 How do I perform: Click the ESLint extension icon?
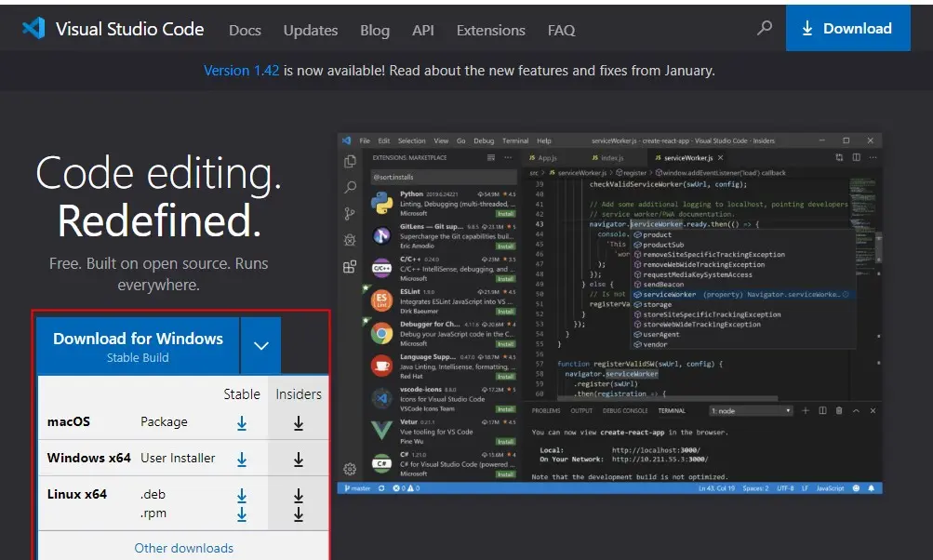pos(381,300)
